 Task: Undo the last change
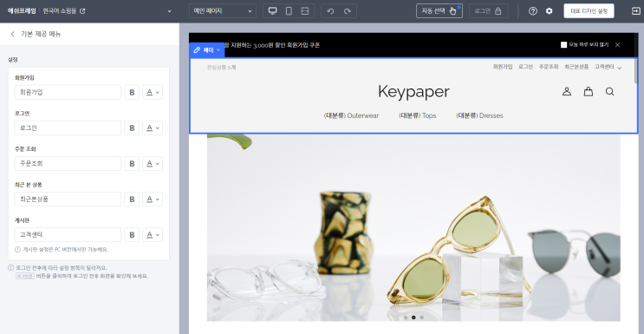point(330,11)
